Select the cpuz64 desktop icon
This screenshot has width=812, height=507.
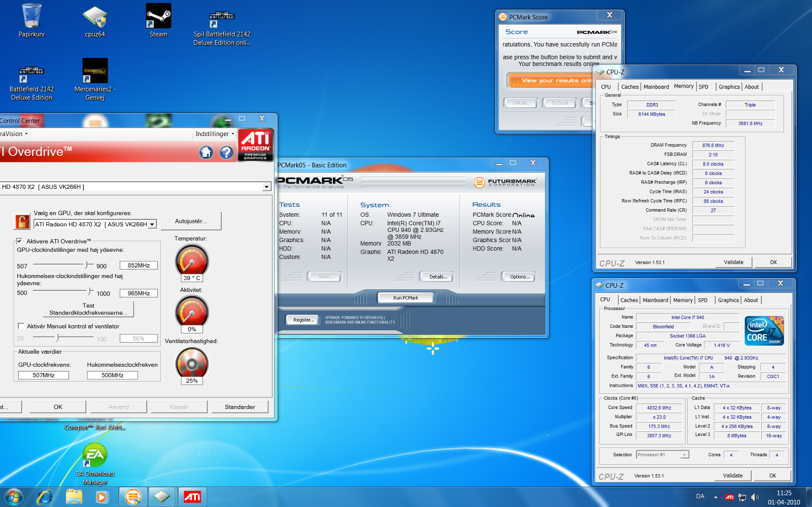point(95,21)
